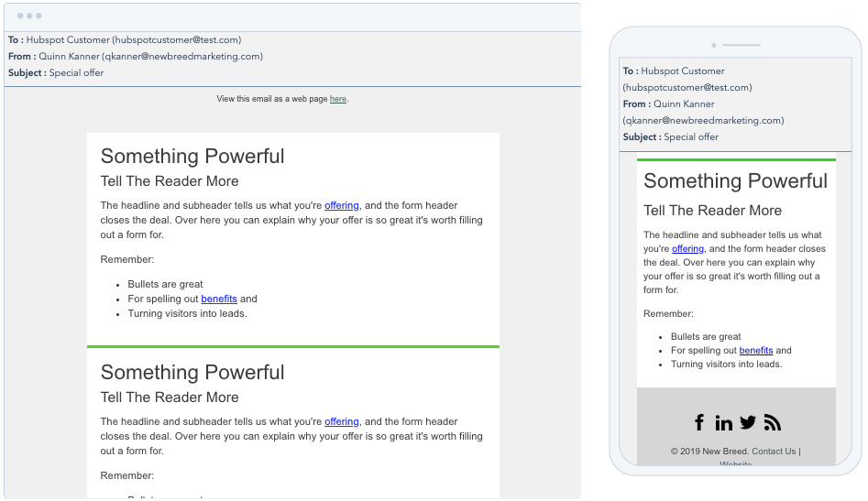
Task: Open the RSS feed icon
Action: pyautogui.click(x=773, y=422)
